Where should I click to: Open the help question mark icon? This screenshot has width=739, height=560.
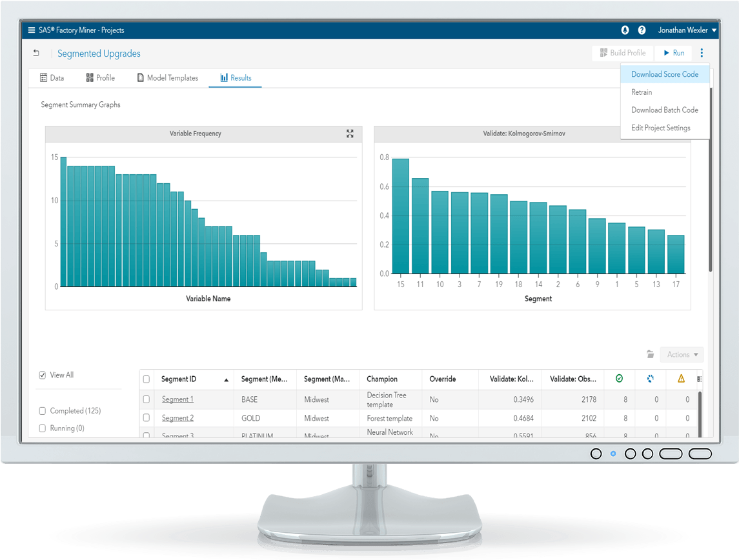642,30
